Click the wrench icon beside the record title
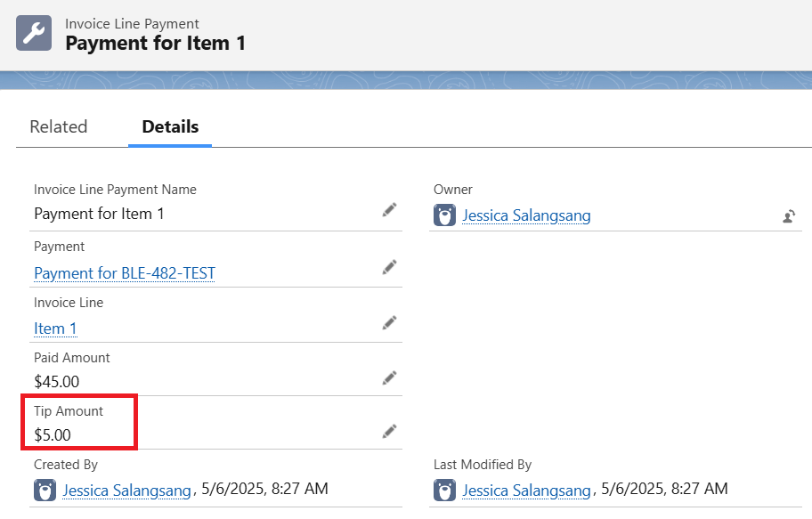Screen dimensions: 812x519 point(34,34)
